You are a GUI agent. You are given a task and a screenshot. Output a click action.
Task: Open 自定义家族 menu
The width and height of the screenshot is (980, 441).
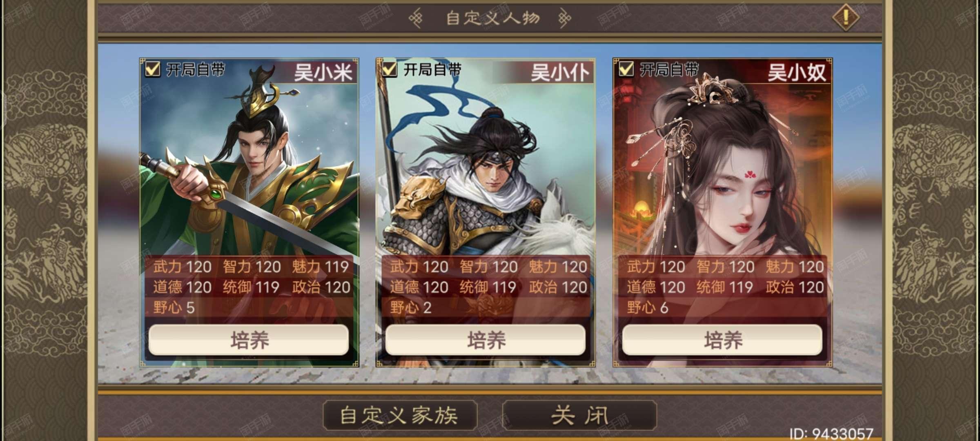pyautogui.click(x=400, y=415)
